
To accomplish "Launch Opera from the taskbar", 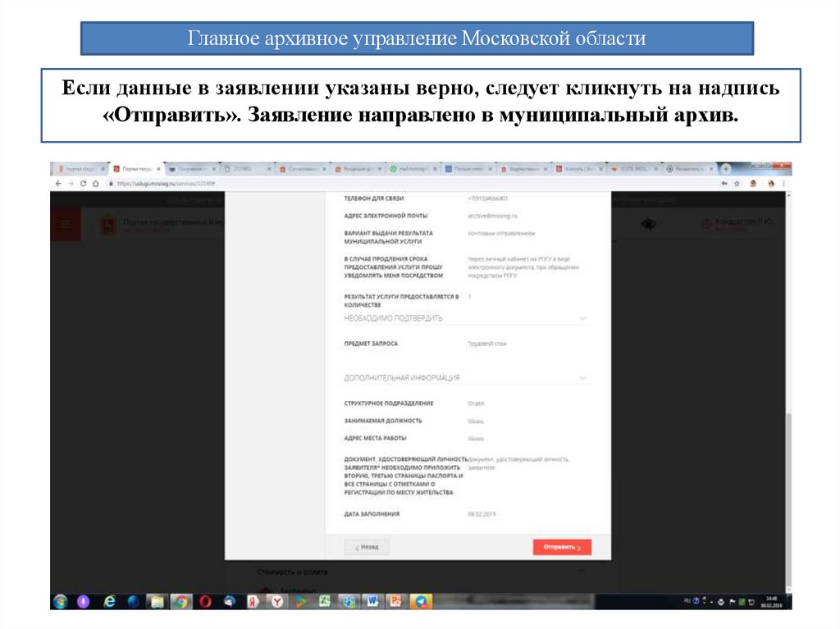I will pyautogui.click(x=205, y=602).
